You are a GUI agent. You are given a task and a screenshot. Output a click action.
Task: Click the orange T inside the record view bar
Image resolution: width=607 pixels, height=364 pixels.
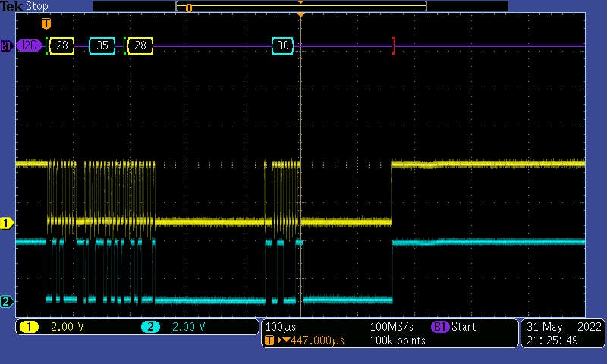tap(189, 8)
